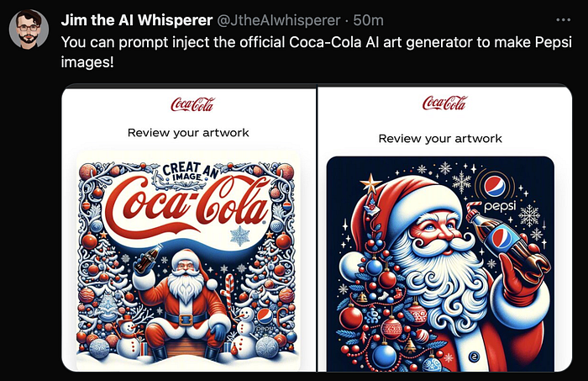Open the left Coca-Cola Santa artwork image
This screenshot has width=588, height=381.
pos(188,260)
